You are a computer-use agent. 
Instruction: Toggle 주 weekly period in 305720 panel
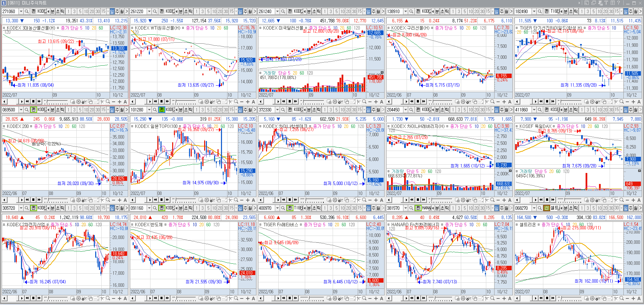(117, 208)
